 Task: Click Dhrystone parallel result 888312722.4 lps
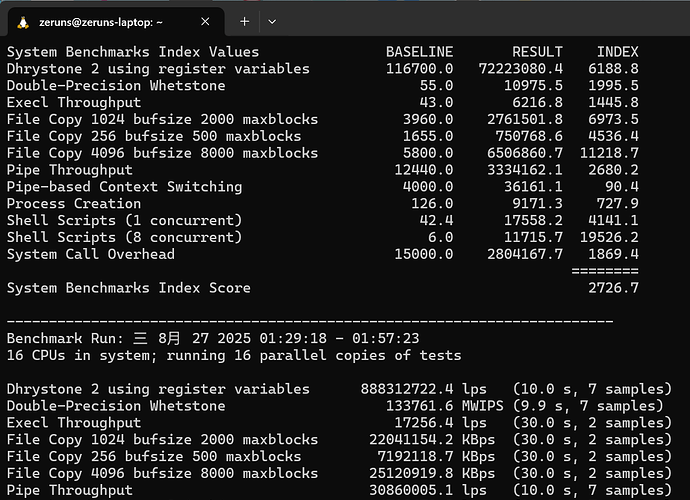(x=424, y=389)
